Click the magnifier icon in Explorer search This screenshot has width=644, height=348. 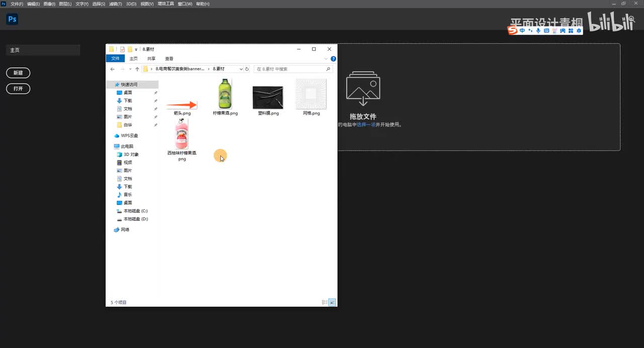[x=329, y=69]
